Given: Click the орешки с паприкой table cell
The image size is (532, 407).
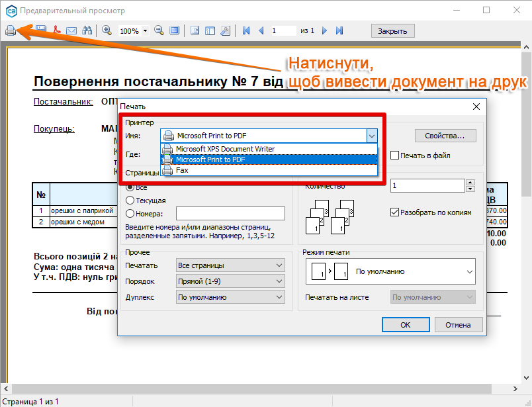Looking at the screenshot, I should [84, 210].
